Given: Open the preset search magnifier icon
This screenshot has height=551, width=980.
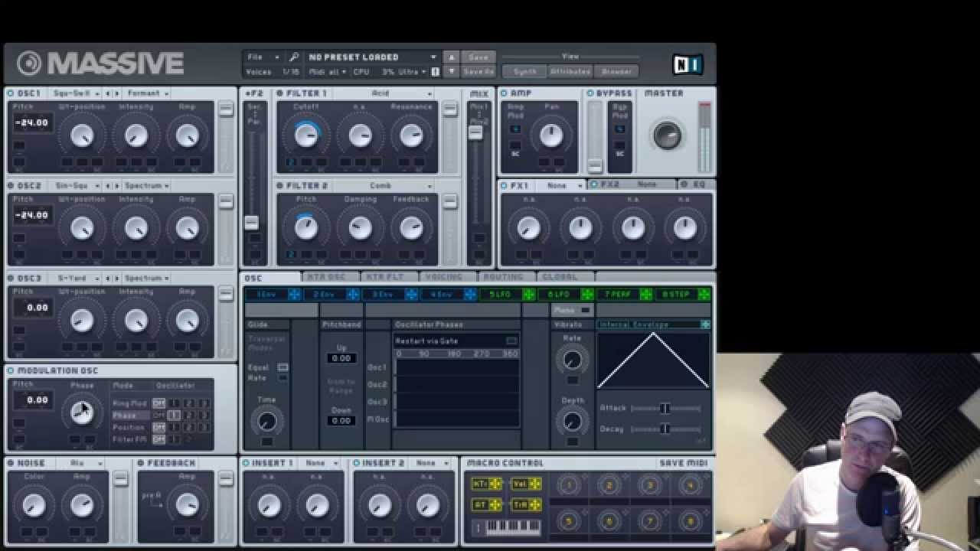Looking at the screenshot, I should 294,57.
